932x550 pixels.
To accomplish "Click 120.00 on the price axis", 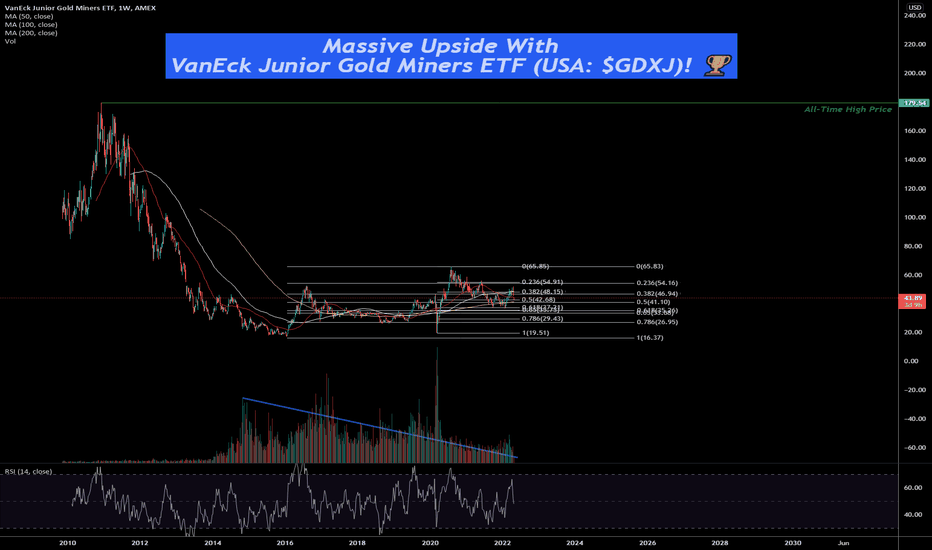I will pos(915,188).
